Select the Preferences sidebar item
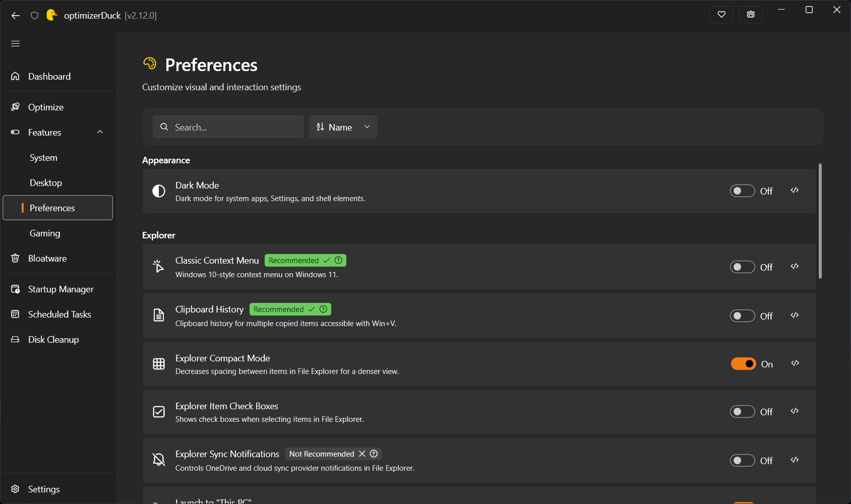The image size is (851, 504). click(57, 208)
